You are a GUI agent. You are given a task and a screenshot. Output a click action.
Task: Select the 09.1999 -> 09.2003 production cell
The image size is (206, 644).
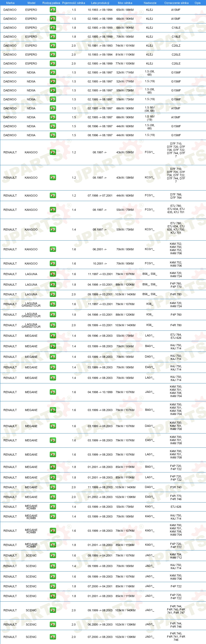click(100, 577)
